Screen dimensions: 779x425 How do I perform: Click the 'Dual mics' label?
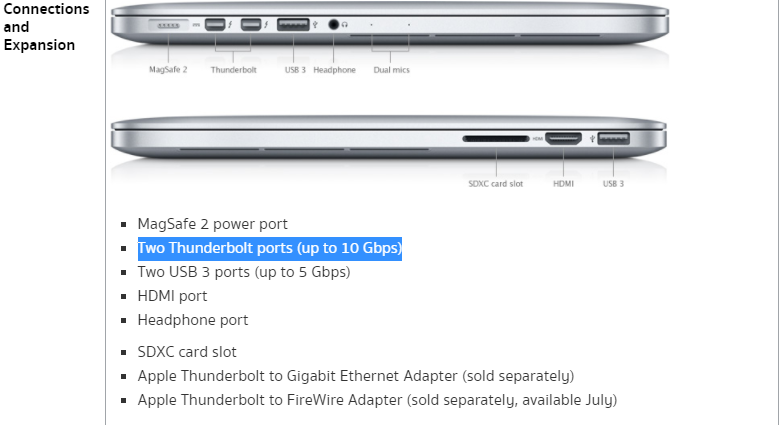point(391,70)
